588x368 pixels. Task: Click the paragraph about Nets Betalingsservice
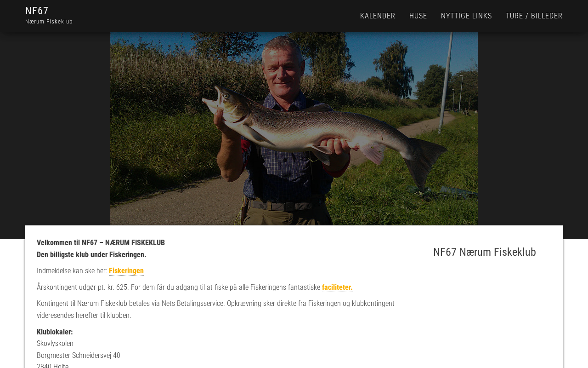(x=215, y=310)
